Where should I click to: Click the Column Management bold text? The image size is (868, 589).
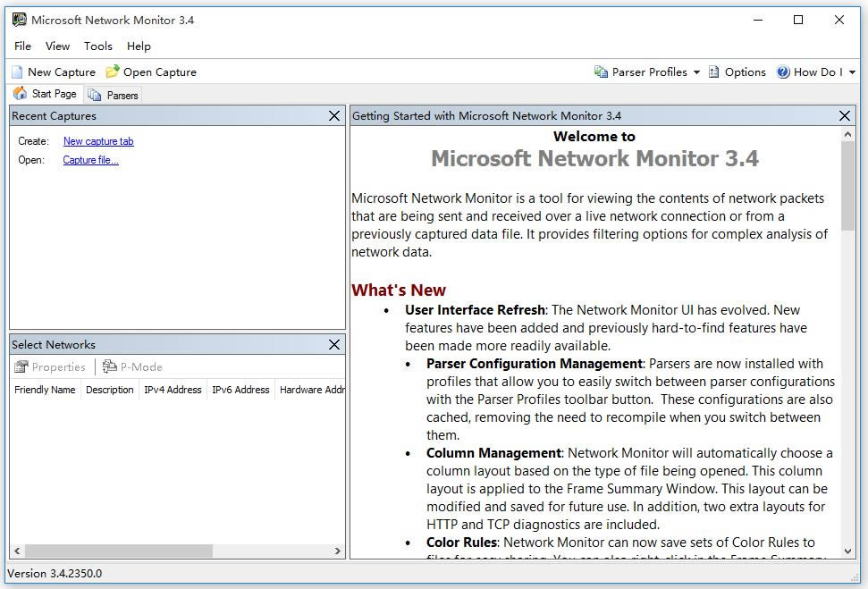pos(493,453)
